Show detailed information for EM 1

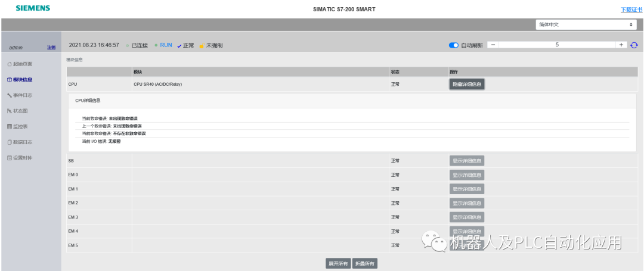pyautogui.click(x=467, y=189)
